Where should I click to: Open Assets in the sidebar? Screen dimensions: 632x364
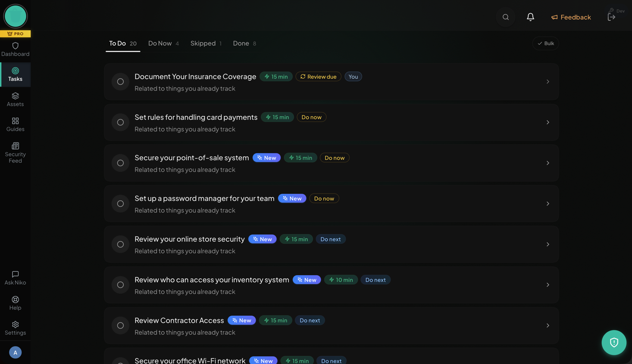pyautogui.click(x=15, y=99)
